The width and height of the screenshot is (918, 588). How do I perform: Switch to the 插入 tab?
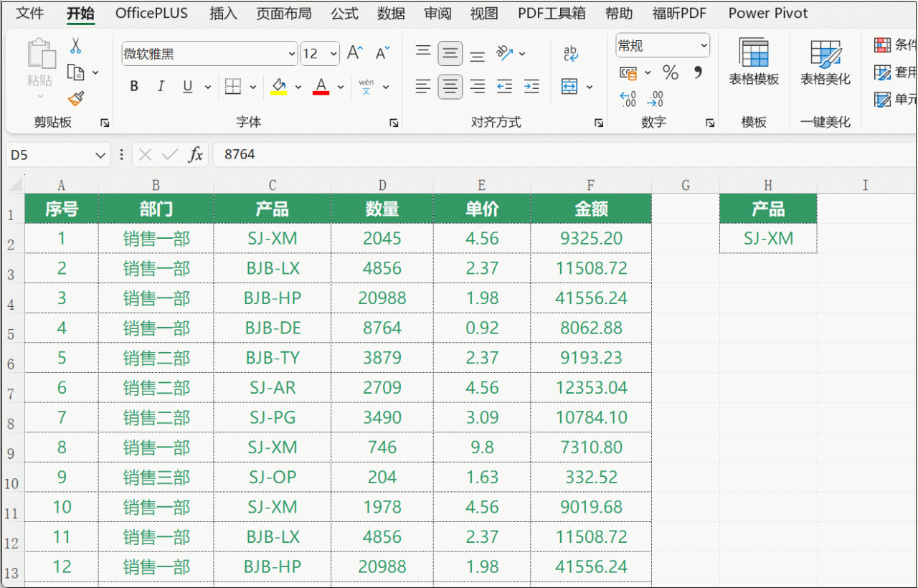coord(223,13)
